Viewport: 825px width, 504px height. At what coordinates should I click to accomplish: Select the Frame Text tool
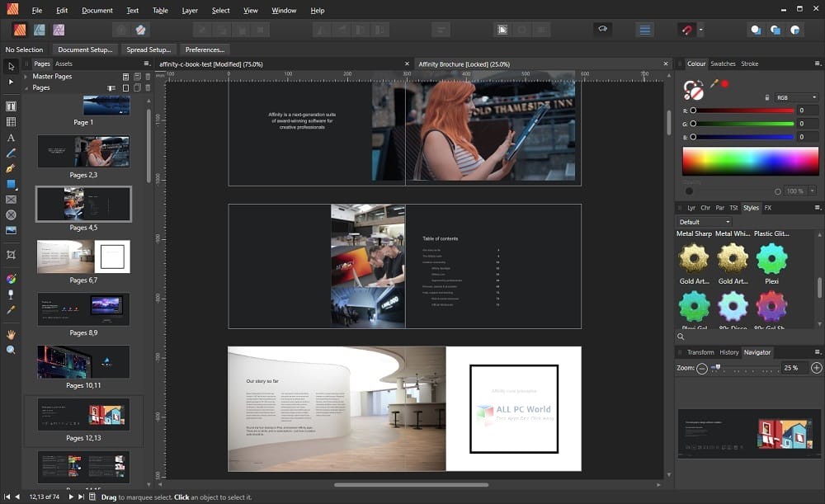(11, 106)
